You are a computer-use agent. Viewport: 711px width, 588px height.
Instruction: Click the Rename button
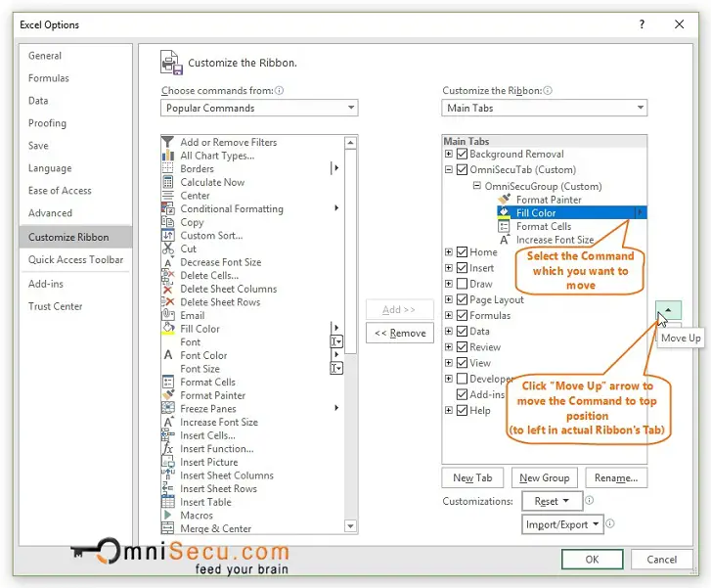tap(616, 477)
